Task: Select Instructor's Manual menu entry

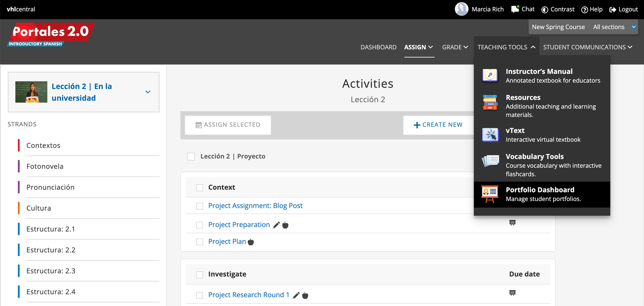Action: tap(542, 75)
